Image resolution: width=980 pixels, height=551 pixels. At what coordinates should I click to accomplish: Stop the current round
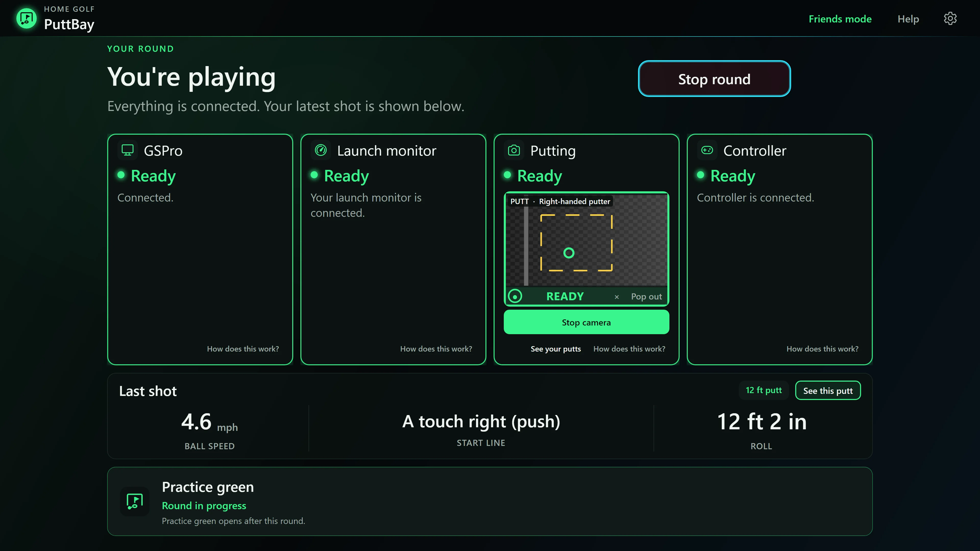click(714, 79)
